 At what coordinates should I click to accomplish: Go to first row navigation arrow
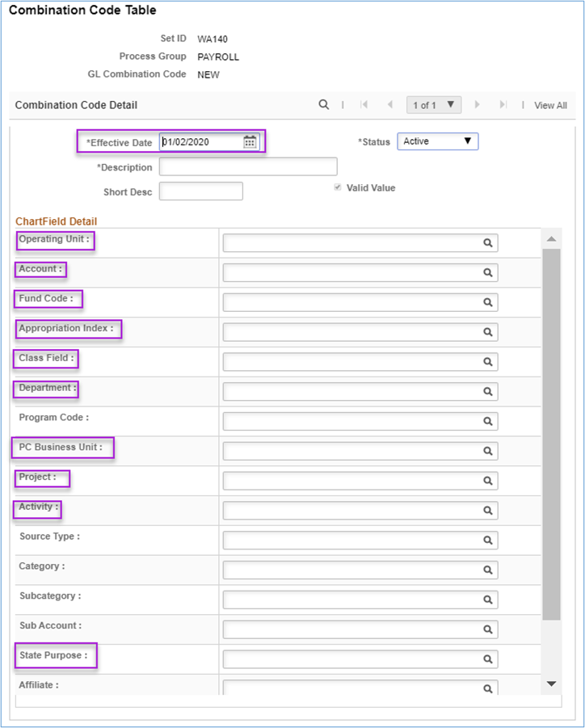click(364, 104)
